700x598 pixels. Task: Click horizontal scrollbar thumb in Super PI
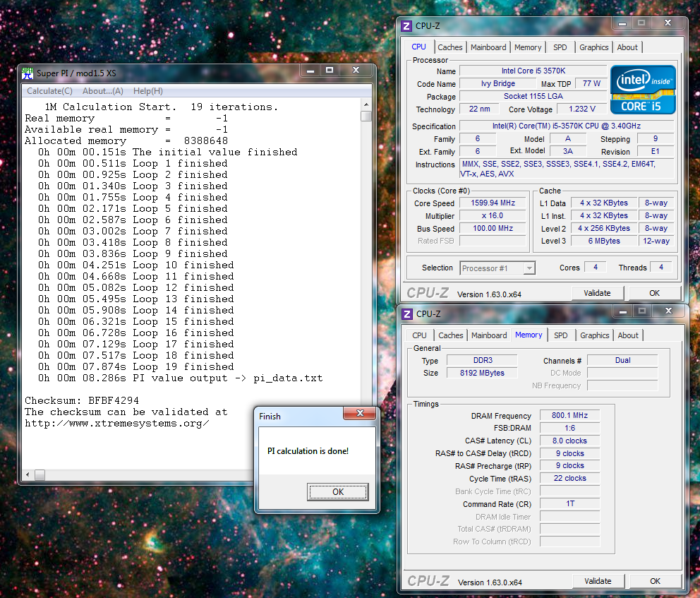[x=40, y=474]
